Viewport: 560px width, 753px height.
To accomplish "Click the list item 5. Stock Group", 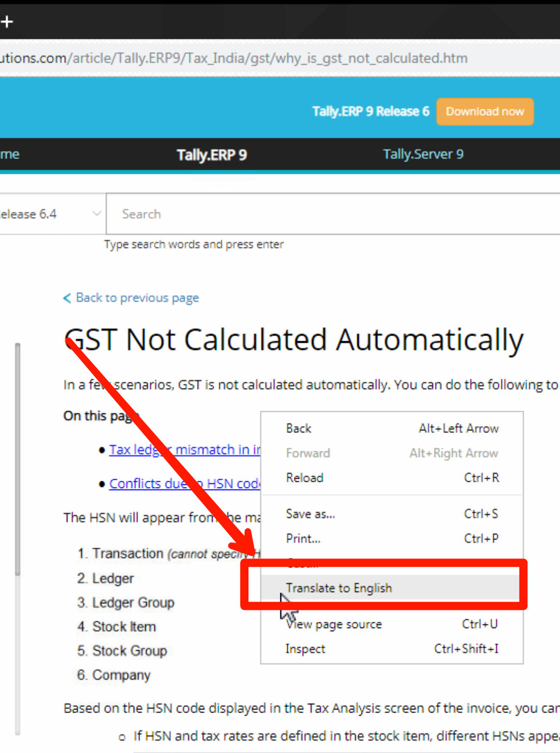I will pyautogui.click(x=122, y=651).
